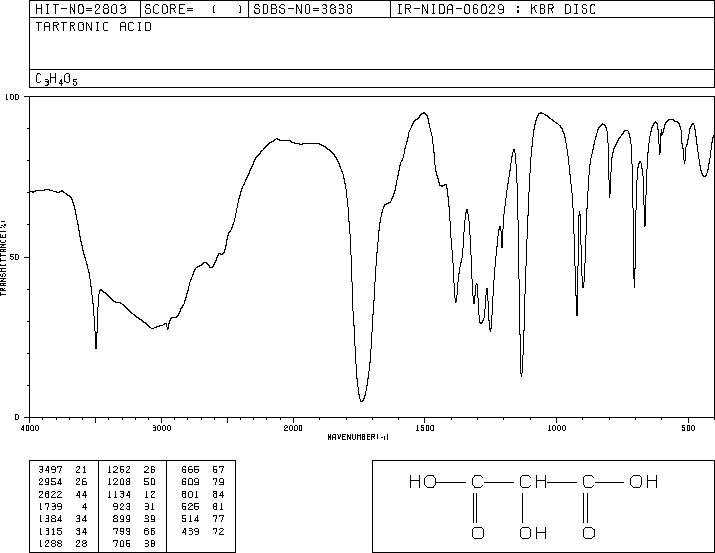Click the 1739 entry in peak table

50,506
